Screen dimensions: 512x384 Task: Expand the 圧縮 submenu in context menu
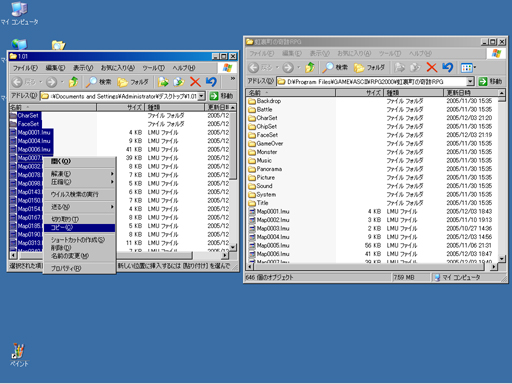tap(80, 182)
